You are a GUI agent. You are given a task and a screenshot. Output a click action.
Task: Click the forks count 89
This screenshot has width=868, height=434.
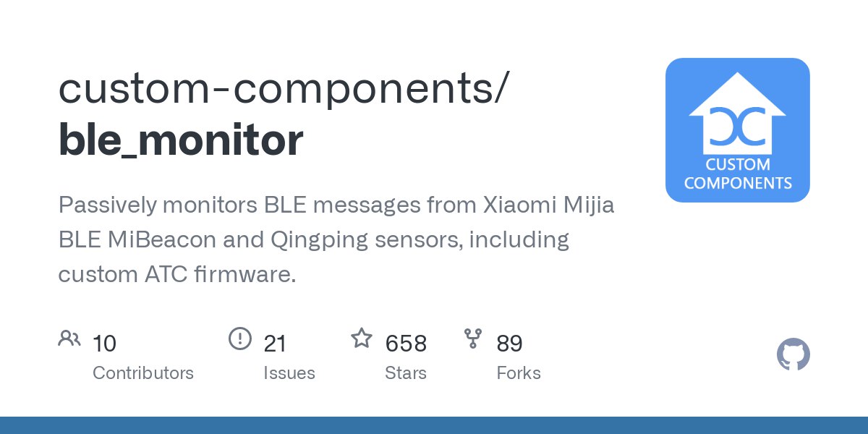509,343
